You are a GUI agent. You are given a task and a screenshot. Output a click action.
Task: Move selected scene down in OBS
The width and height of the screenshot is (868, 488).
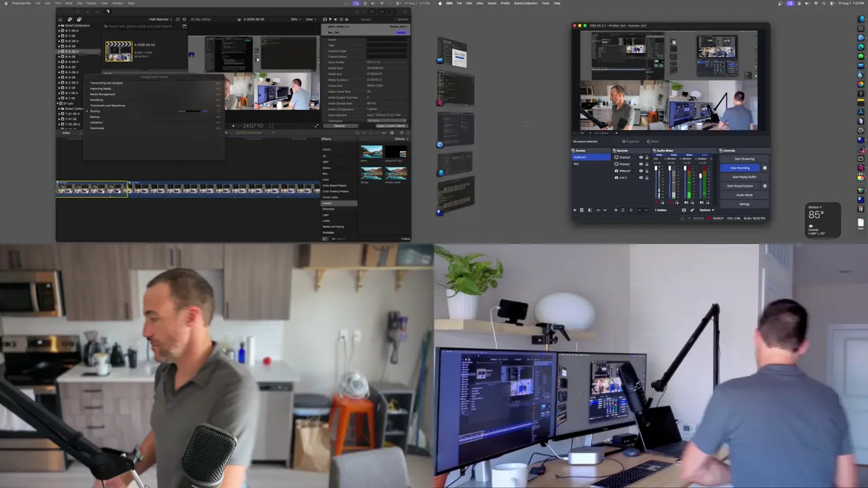tap(604, 210)
